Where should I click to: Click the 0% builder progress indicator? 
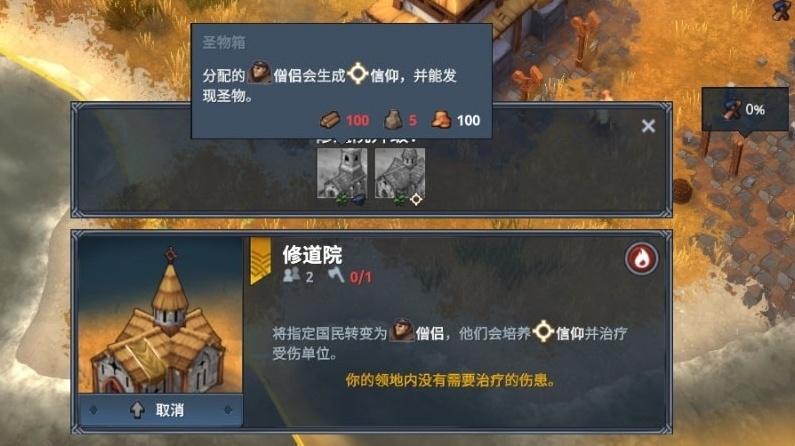click(x=745, y=109)
